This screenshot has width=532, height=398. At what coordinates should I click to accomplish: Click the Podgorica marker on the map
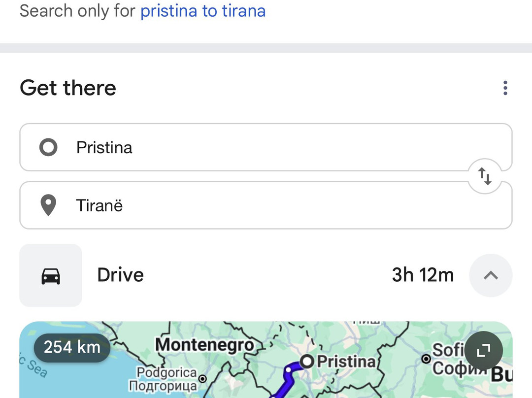click(202, 379)
